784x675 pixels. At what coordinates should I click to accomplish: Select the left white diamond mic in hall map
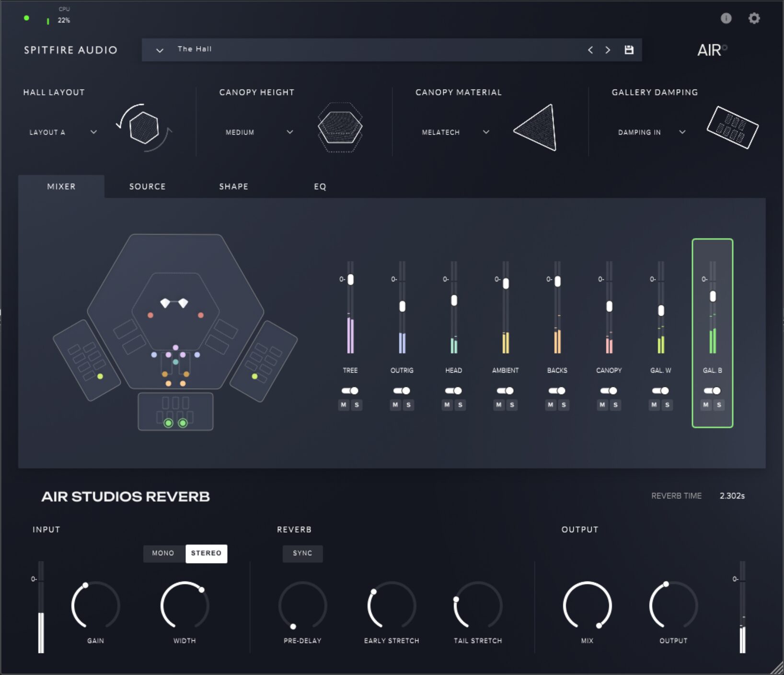[x=165, y=303]
